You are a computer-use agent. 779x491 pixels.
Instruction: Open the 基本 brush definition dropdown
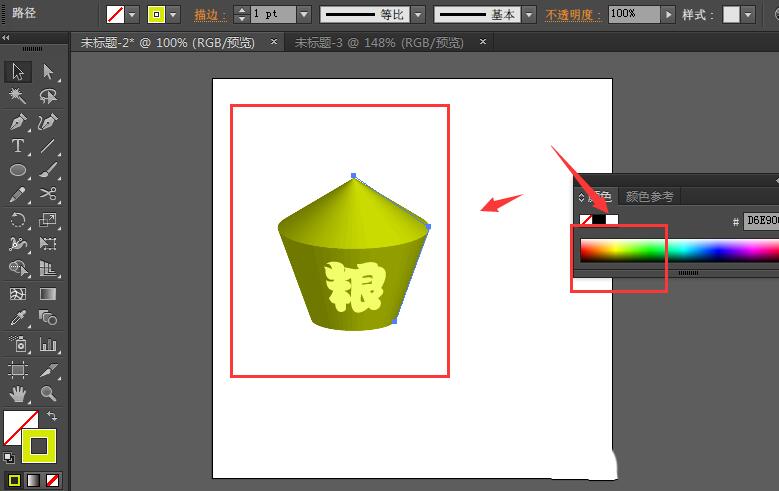click(529, 14)
